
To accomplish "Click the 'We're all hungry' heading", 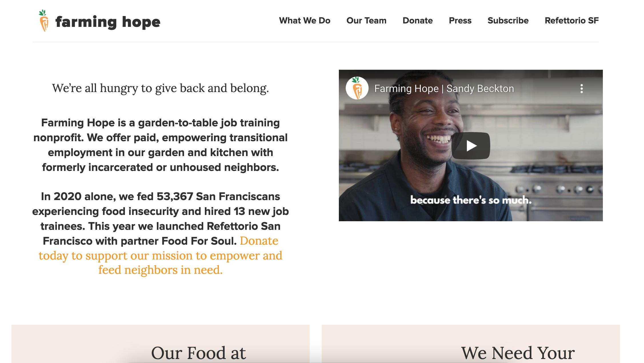I will (160, 88).
